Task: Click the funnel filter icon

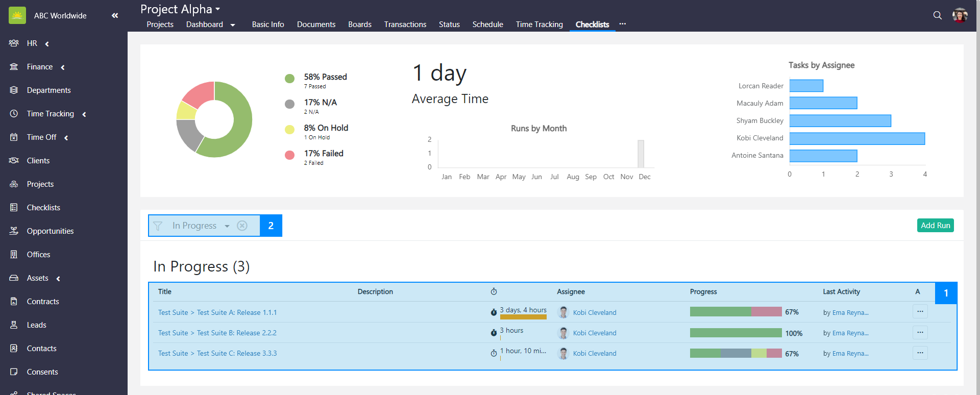Action: [x=158, y=226]
